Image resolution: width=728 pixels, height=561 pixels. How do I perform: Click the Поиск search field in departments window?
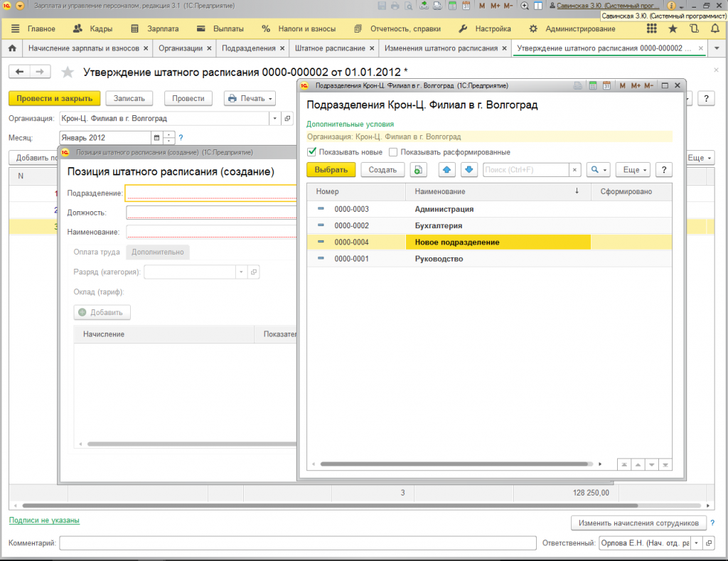coord(525,170)
